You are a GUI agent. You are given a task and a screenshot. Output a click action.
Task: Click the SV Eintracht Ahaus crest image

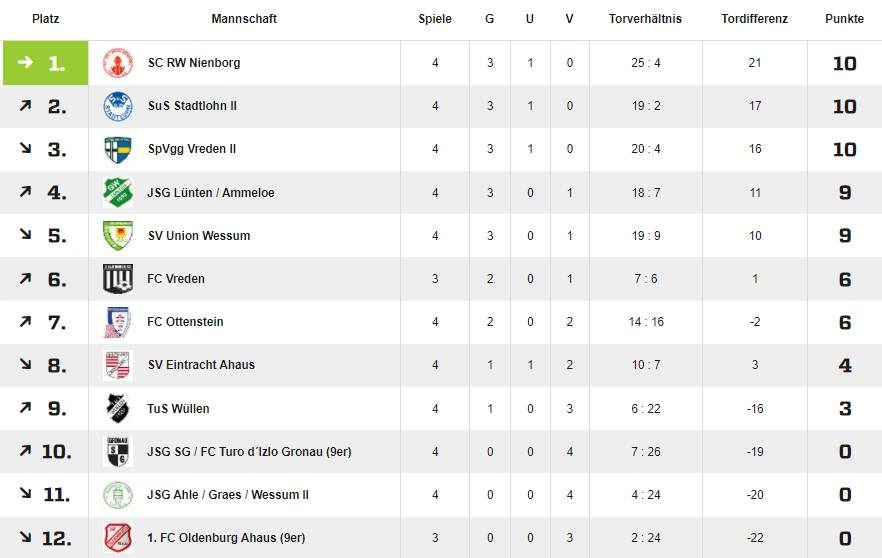click(x=118, y=365)
